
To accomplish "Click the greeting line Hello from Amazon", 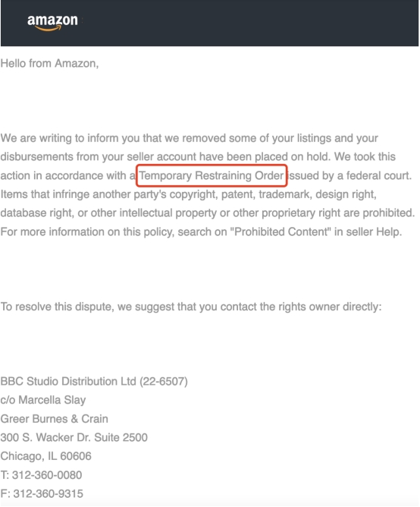I will (x=49, y=64).
